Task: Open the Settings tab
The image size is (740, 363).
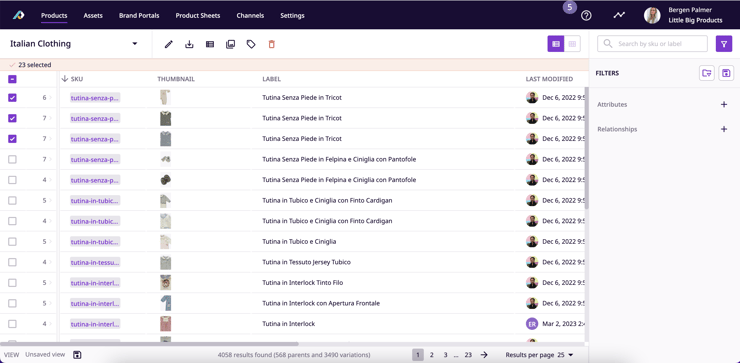Action: tap(292, 16)
